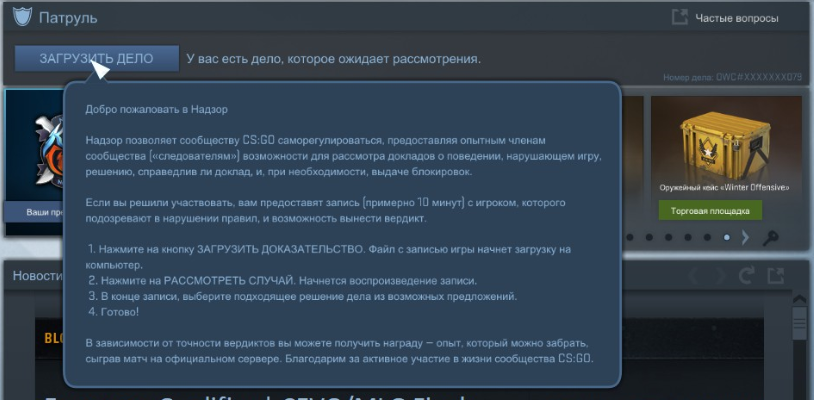Click the magnifier icon beside the carousel

(770, 238)
